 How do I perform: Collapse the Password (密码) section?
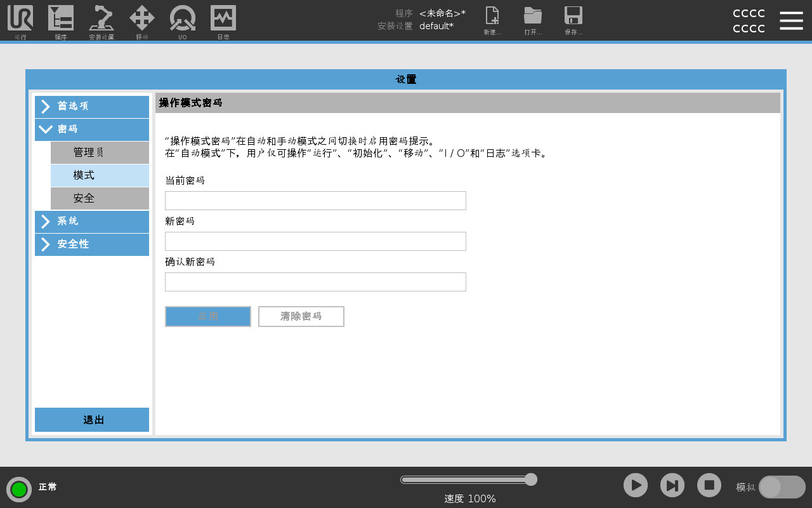pos(92,130)
